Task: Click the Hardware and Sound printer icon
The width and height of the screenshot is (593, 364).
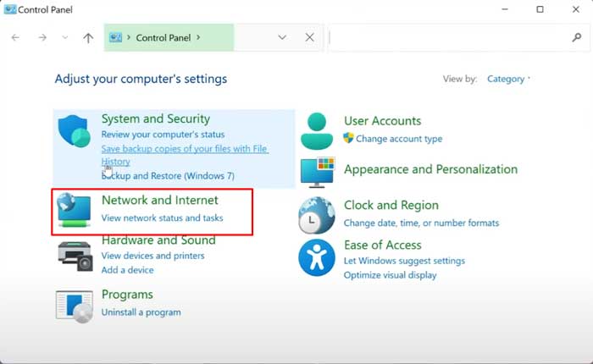Action: tap(74, 254)
